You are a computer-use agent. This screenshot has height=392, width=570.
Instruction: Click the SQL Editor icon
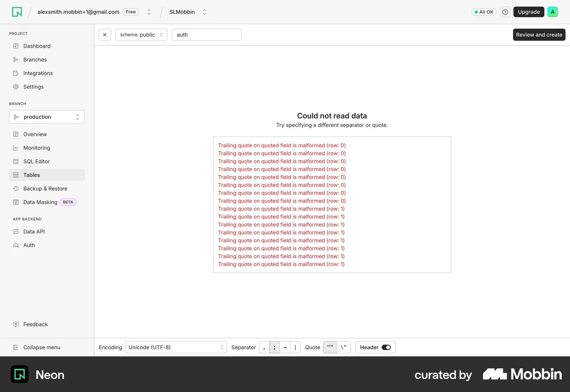(x=16, y=162)
